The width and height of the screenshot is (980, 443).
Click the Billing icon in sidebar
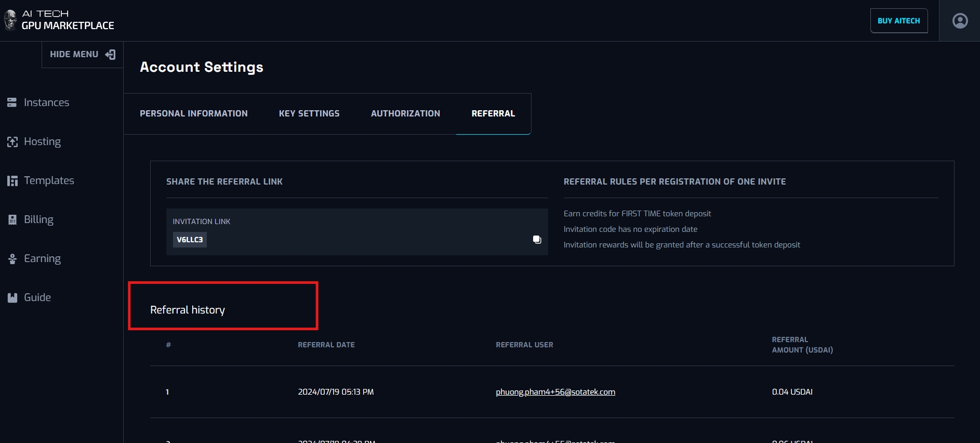tap(12, 220)
